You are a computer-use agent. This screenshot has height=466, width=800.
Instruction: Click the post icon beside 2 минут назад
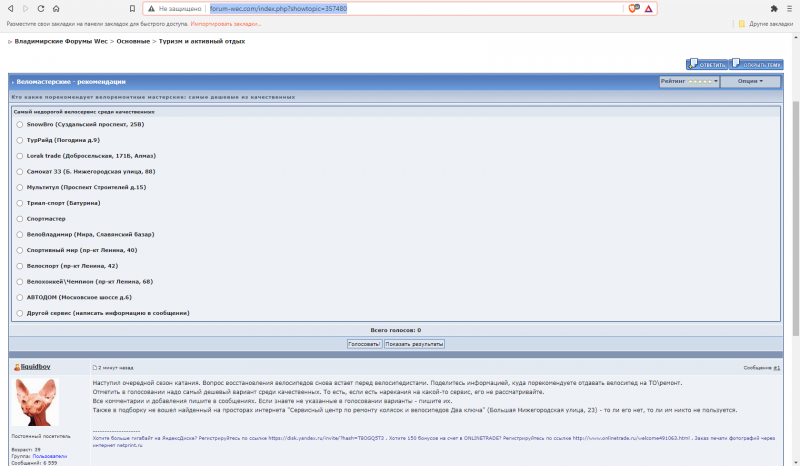click(94, 368)
